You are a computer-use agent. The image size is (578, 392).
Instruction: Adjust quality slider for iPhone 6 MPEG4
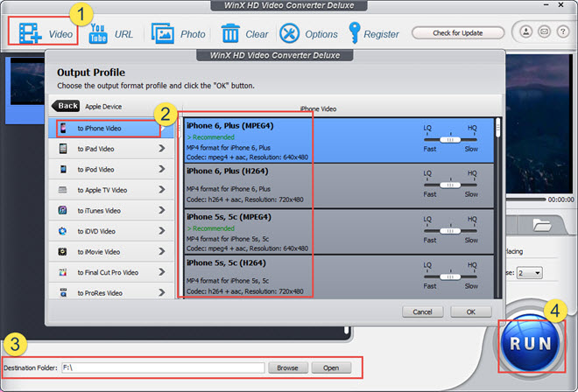pos(450,140)
